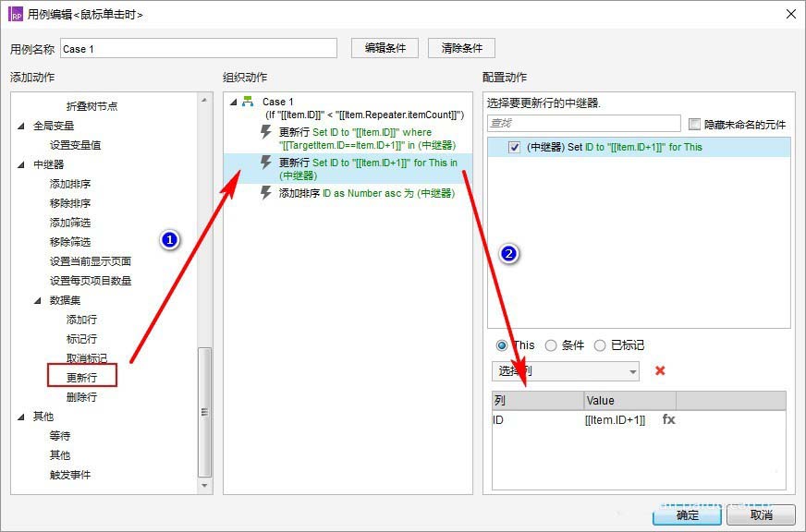Select 设置当前显示页面 action

[x=91, y=261]
